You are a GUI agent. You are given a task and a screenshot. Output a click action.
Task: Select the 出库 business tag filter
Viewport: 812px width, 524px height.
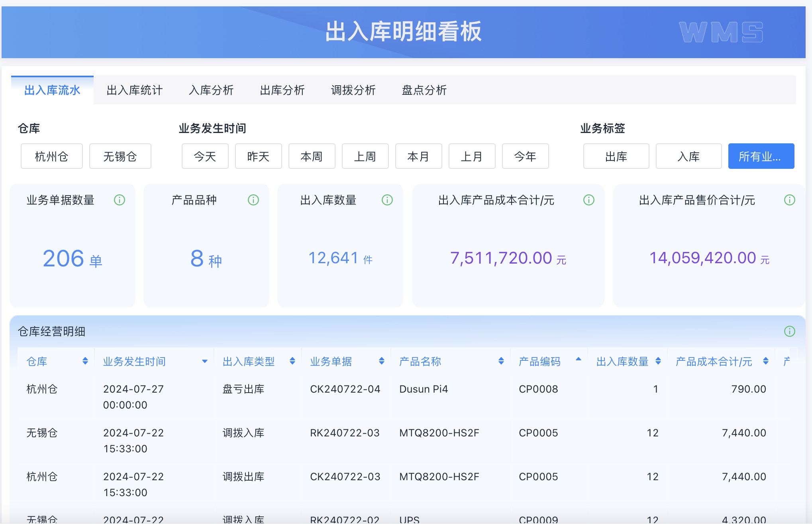(616, 156)
